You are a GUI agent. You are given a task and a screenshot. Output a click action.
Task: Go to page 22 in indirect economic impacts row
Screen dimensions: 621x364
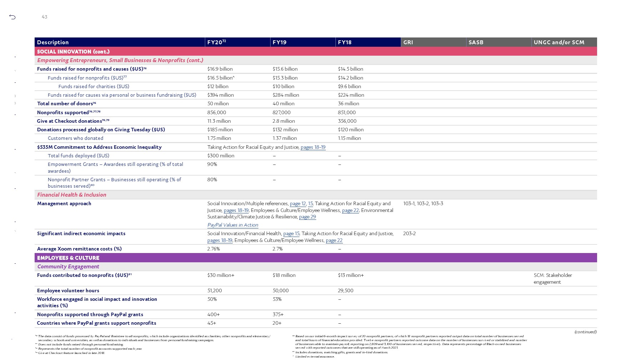tap(334, 240)
